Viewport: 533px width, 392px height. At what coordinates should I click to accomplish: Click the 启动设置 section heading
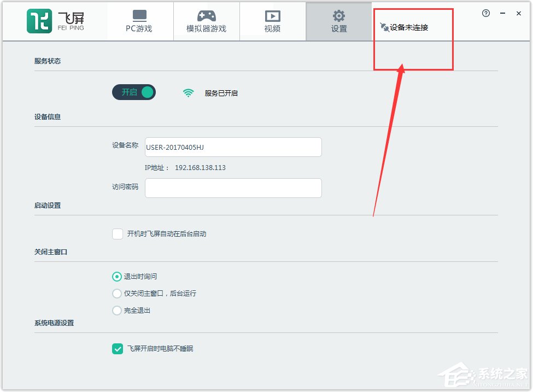click(48, 206)
